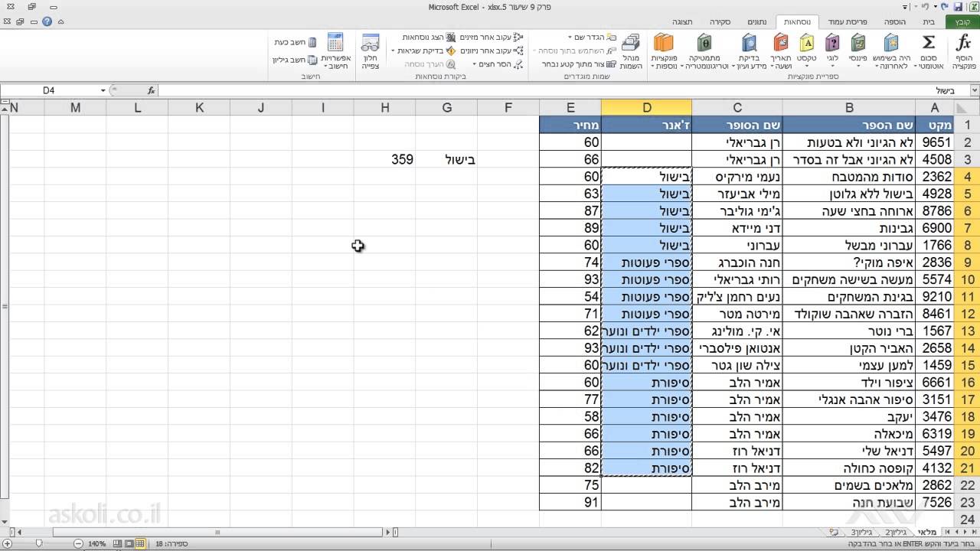Switch to the View (תצוגה) tab
The image size is (980, 551).
(682, 22)
